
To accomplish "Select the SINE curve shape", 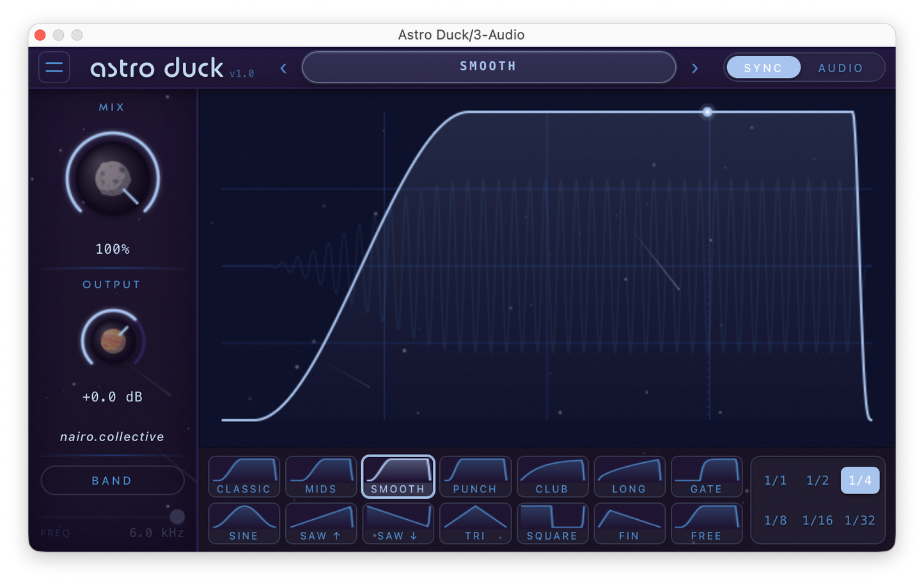I will [244, 524].
